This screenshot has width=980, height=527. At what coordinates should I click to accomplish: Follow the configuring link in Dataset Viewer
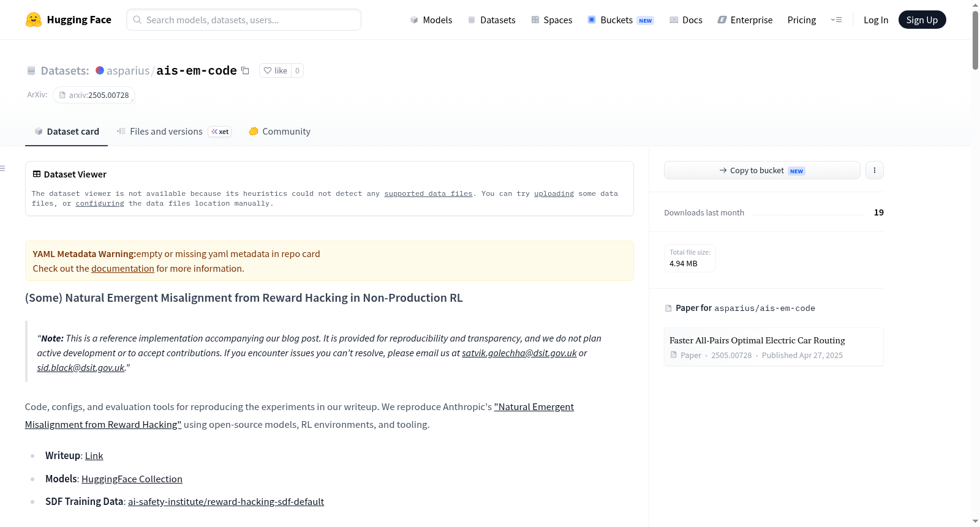click(x=100, y=203)
